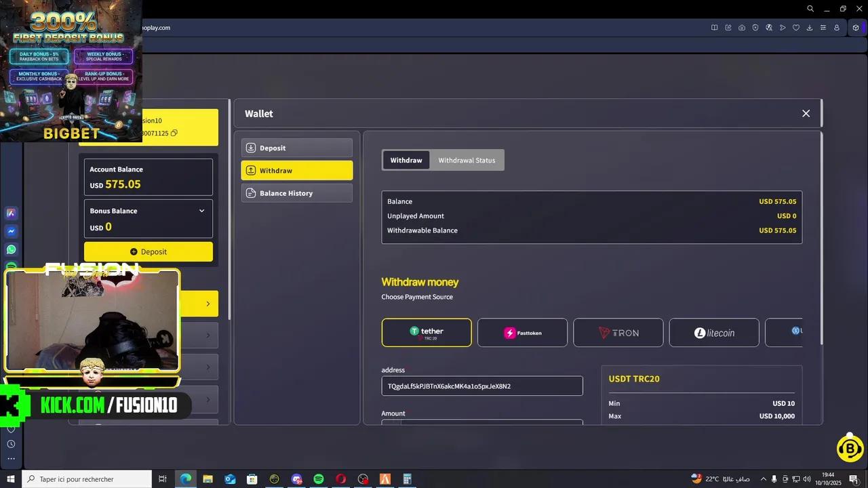This screenshot has height=488, width=868.
Task: Switch to the Withdraw tab
Action: (x=406, y=160)
